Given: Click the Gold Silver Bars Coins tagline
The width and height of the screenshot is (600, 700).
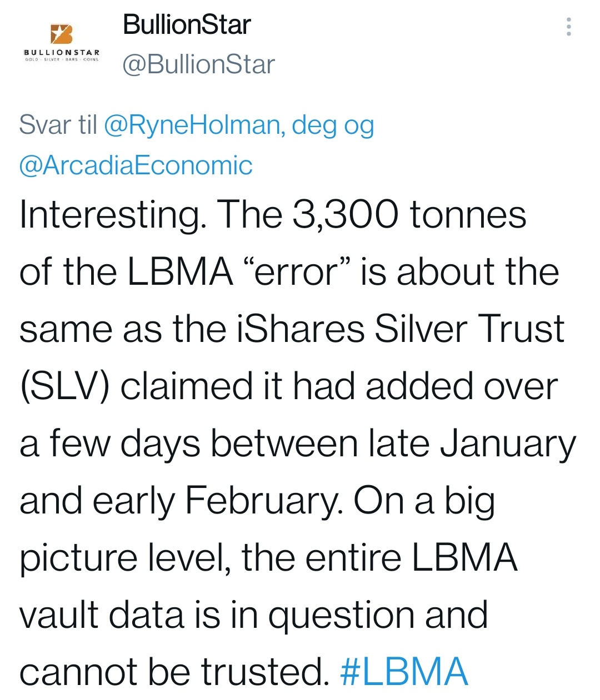Looking at the screenshot, I should click(x=61, y=59).
